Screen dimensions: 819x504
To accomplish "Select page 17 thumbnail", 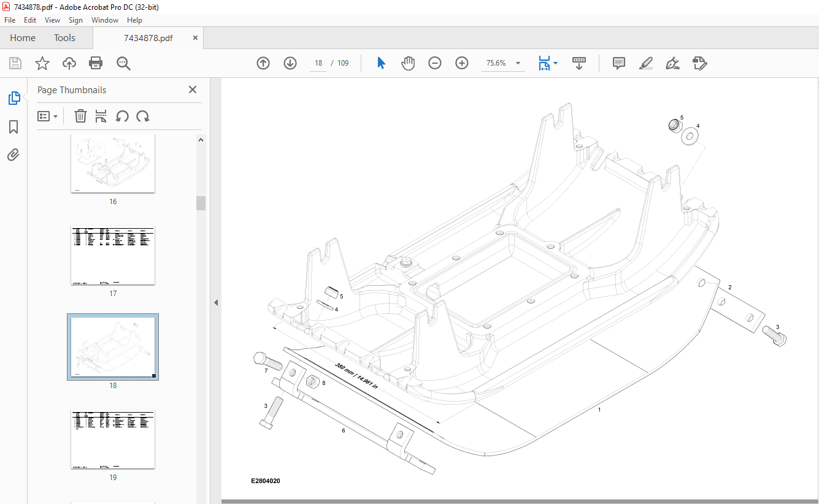I will [x=113, y=255].
